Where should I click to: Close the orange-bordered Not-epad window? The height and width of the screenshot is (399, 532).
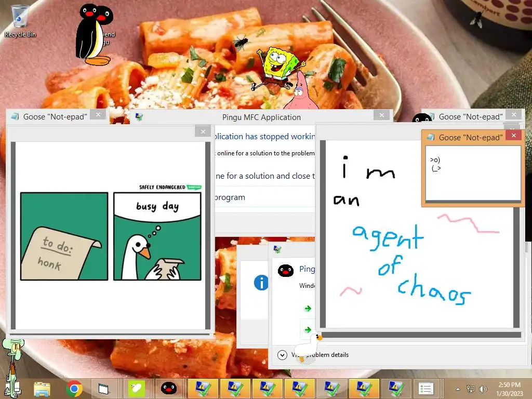point(514,136)
